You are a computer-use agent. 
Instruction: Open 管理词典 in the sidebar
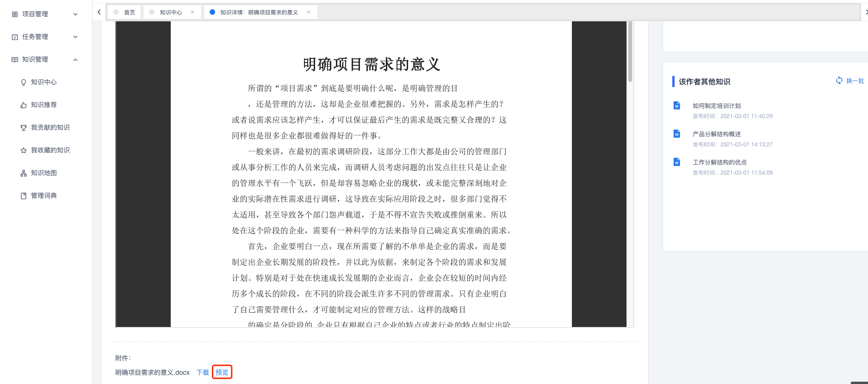tap(44, 196)
